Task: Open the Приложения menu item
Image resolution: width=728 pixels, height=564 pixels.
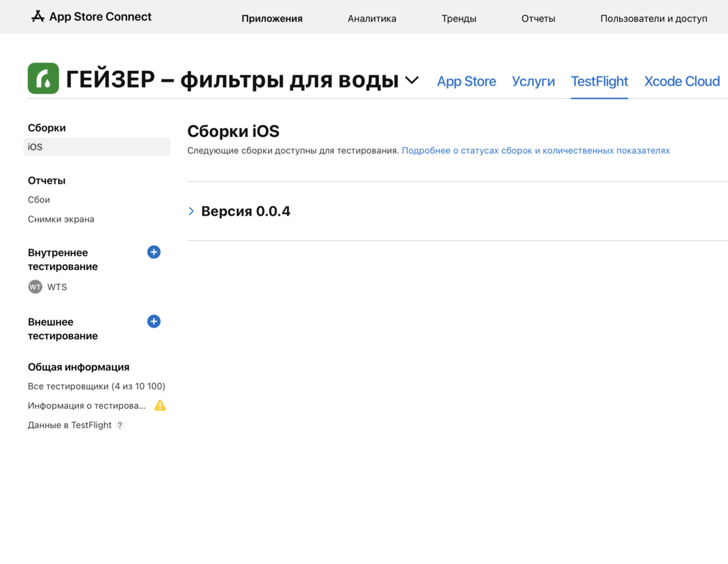Action: coord(272,18)
